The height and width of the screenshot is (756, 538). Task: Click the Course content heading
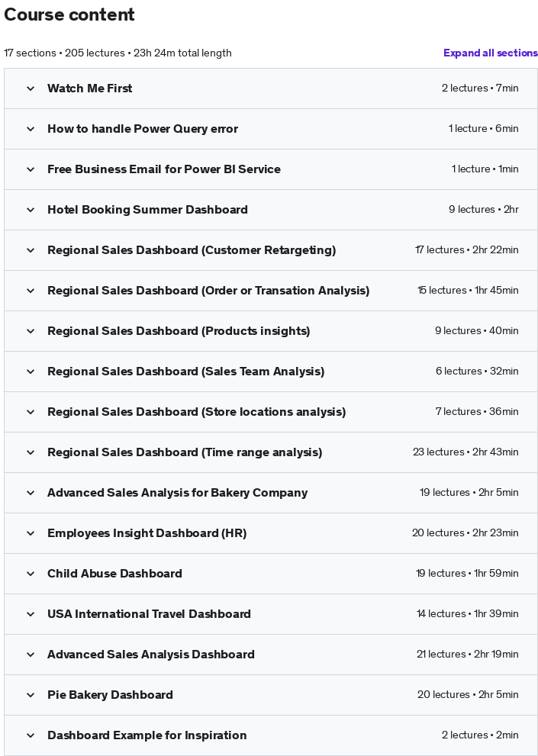69,15
